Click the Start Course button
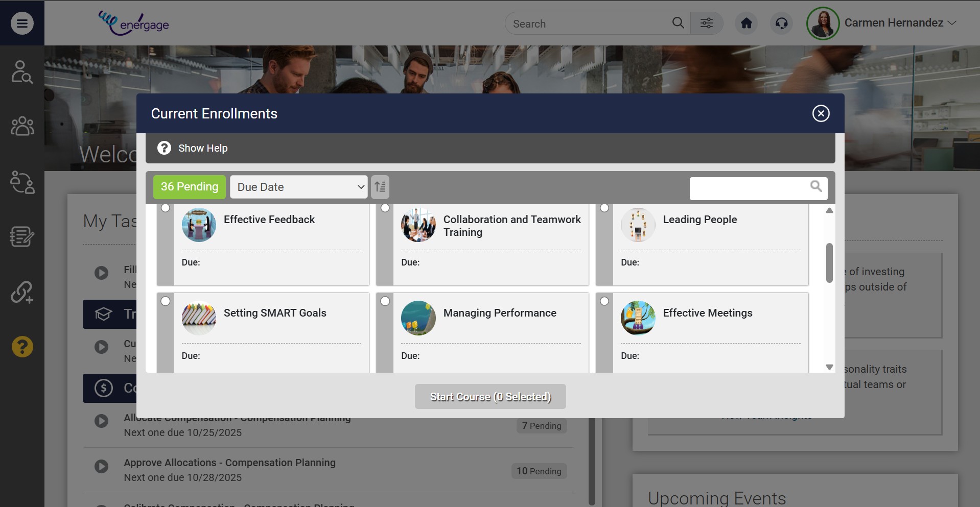The width and height of the screenshot is (980, 507). pos(490,397)
